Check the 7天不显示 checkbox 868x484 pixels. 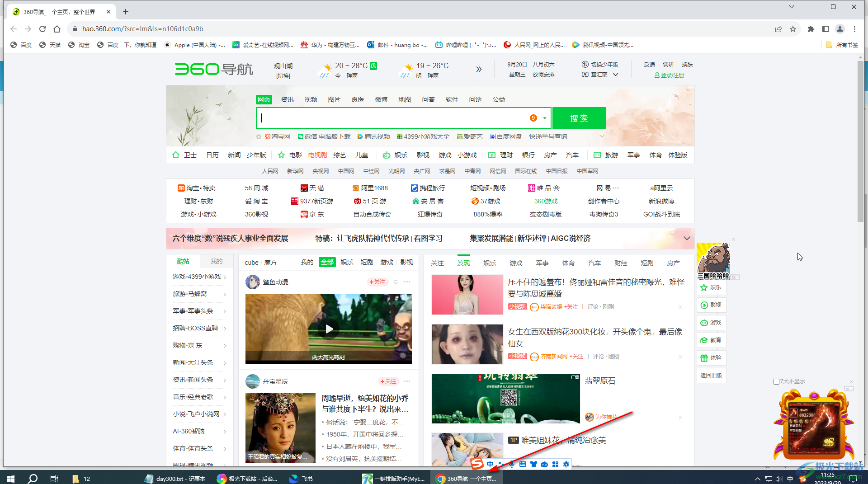coord(776,381)
